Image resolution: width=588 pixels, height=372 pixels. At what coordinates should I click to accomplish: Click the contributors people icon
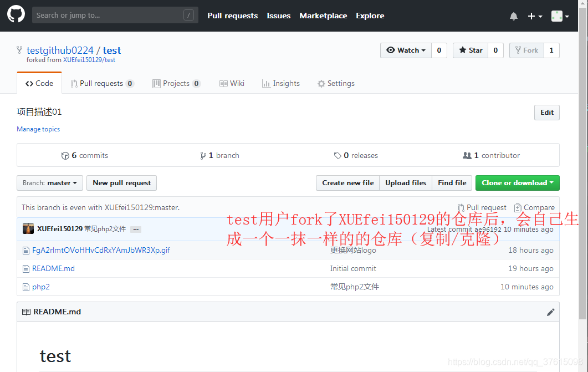(x=469, y=155)
